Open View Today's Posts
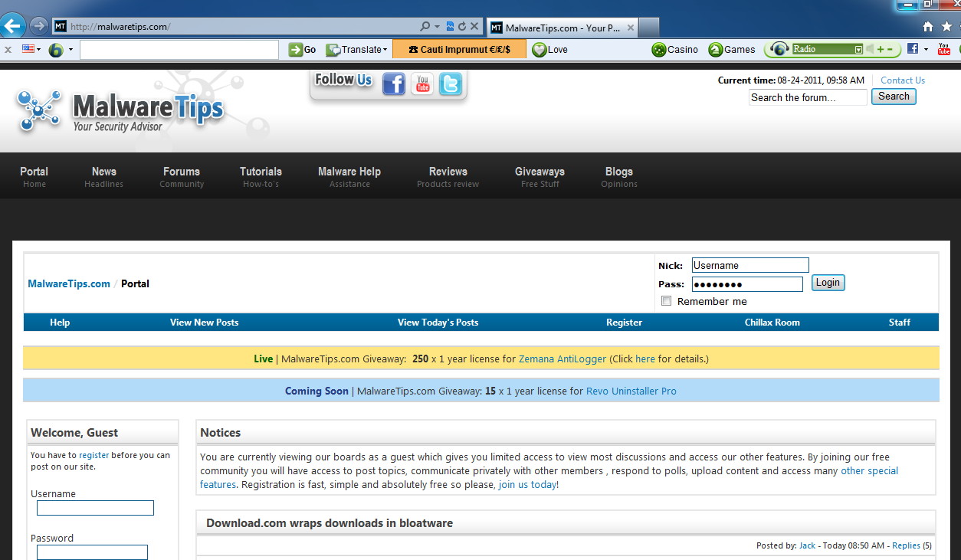Viewport: 961px width, 560px height. [438, 323]
